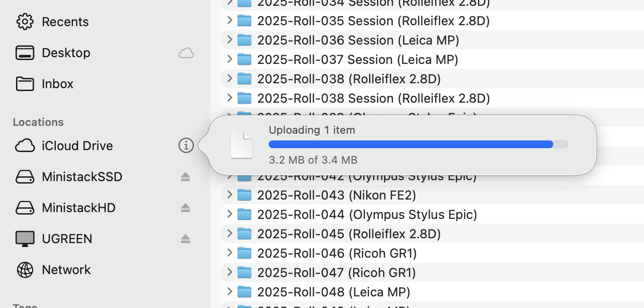
Task: Select the 2025-Roll-036 Session (Leica MP) folder
Action: (357, 40)
